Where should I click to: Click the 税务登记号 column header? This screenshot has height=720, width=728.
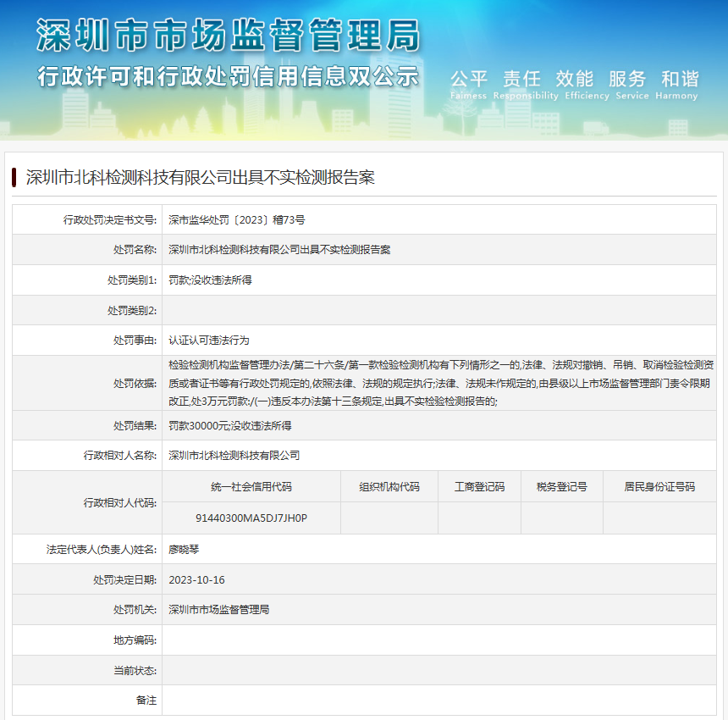561,486
